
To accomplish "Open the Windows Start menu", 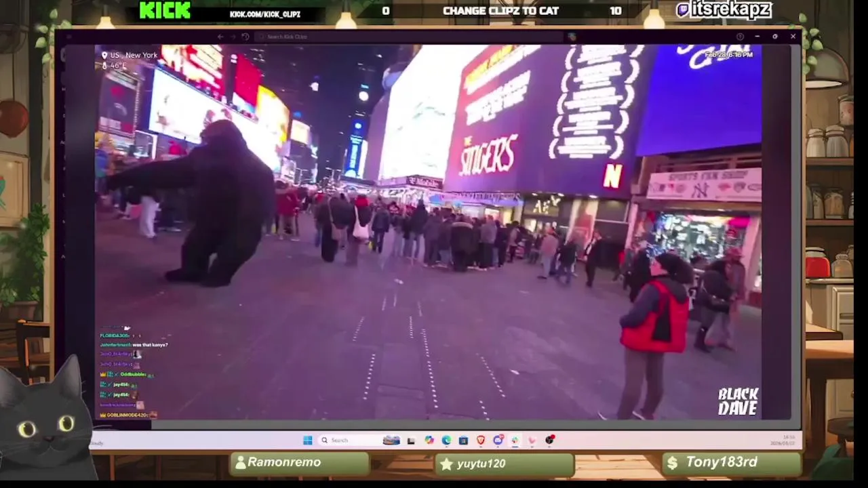I will pos(307,441).
